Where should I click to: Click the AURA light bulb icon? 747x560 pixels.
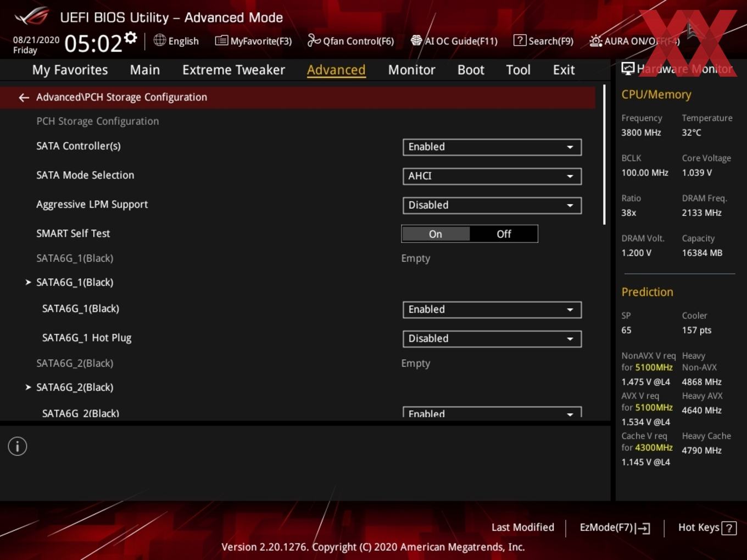click(596, 41)
